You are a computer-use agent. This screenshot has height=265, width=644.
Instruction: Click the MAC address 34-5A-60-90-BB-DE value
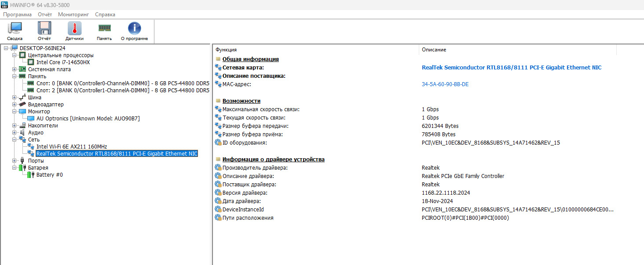[x=445, y=84]
